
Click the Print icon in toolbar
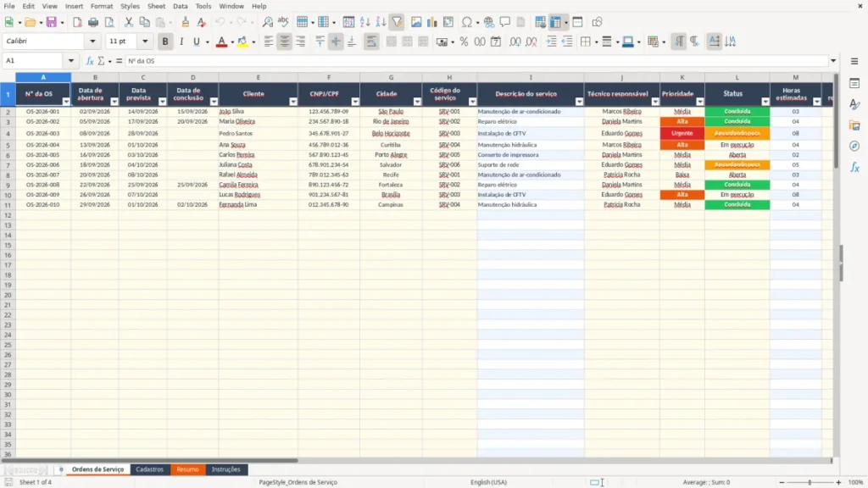point(93,22)
